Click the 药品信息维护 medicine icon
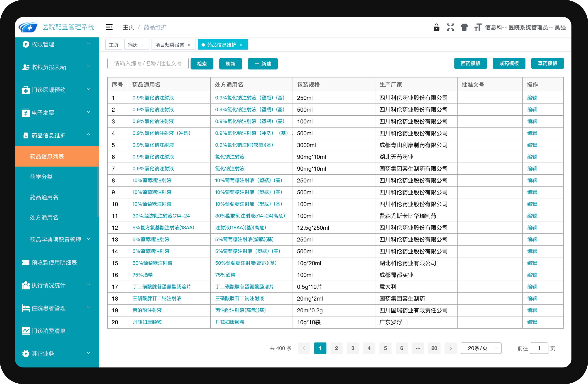 pos(26,135)
